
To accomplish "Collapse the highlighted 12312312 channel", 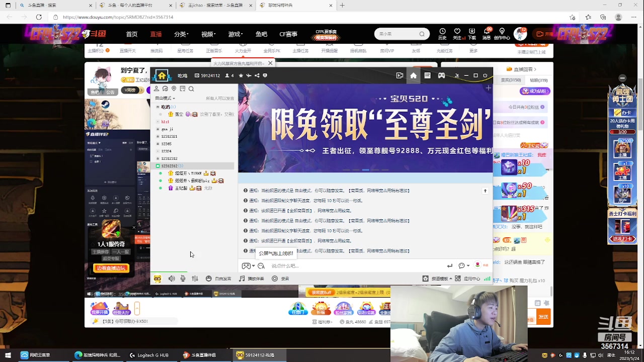I will 157,166.
